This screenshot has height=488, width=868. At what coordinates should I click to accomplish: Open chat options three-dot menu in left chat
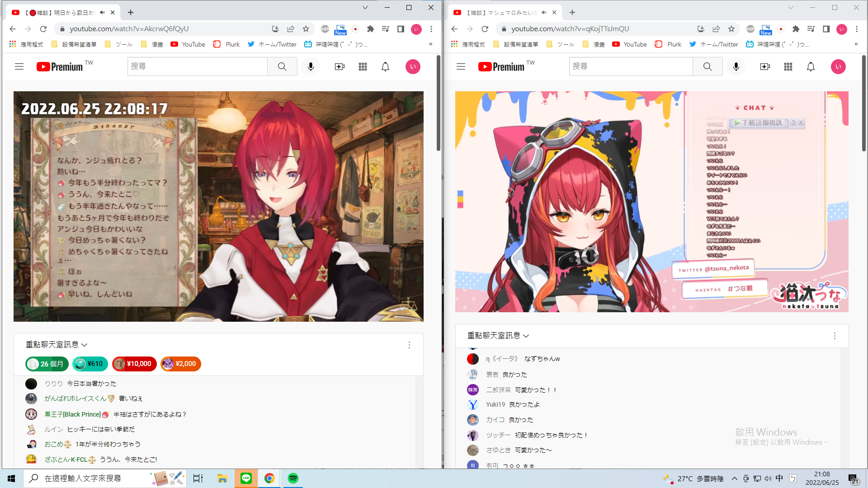(x=409, y=345)
